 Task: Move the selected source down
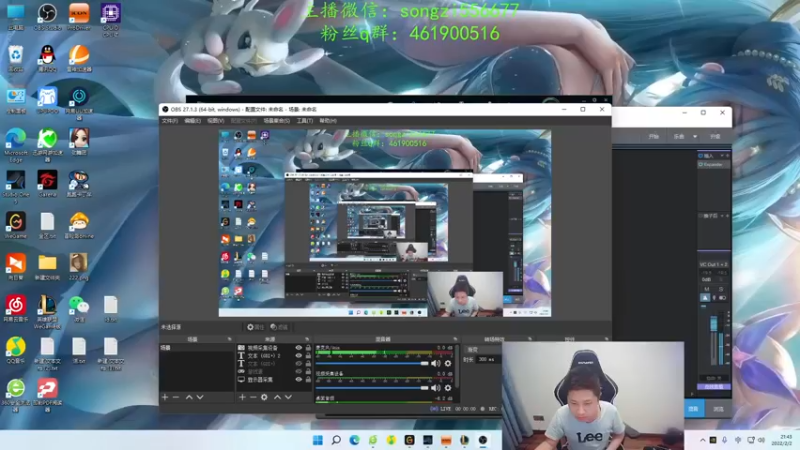(x=289, y=397)
